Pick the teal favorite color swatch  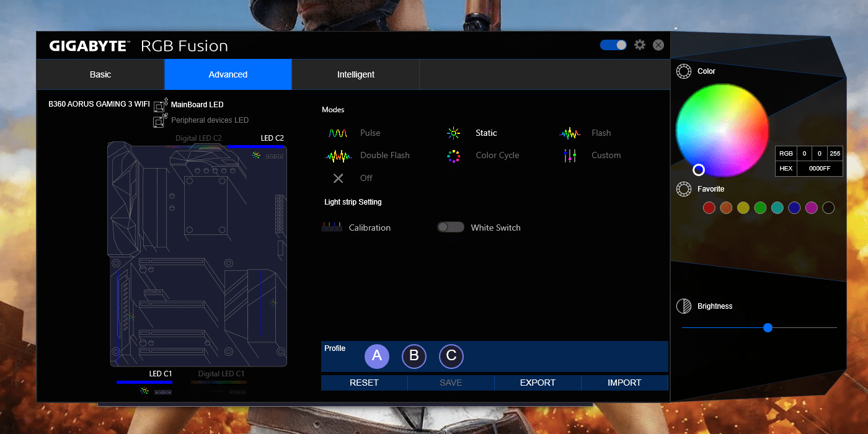[777, 208]
